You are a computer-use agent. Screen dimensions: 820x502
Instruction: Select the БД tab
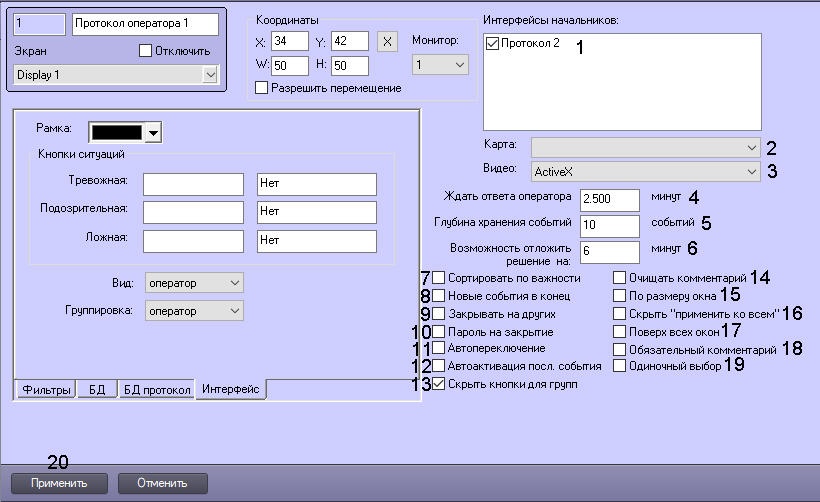click(x=98, y=390)
